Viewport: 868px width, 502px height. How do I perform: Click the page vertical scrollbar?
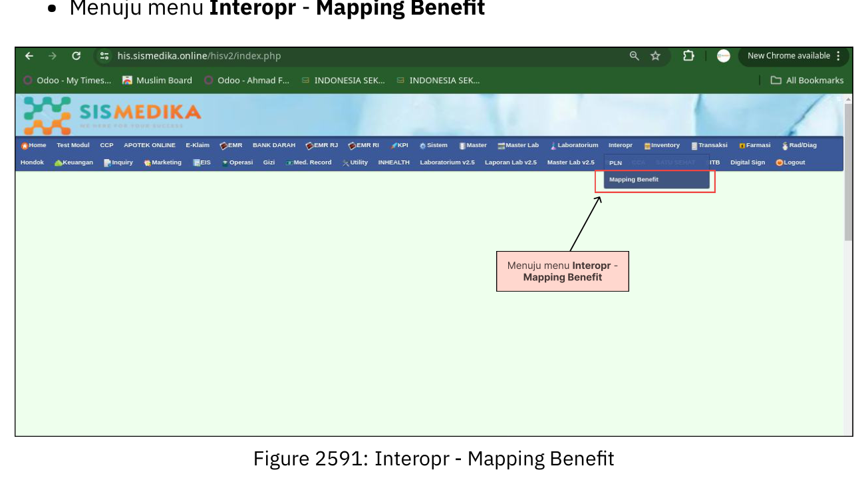tap(848, 172)
